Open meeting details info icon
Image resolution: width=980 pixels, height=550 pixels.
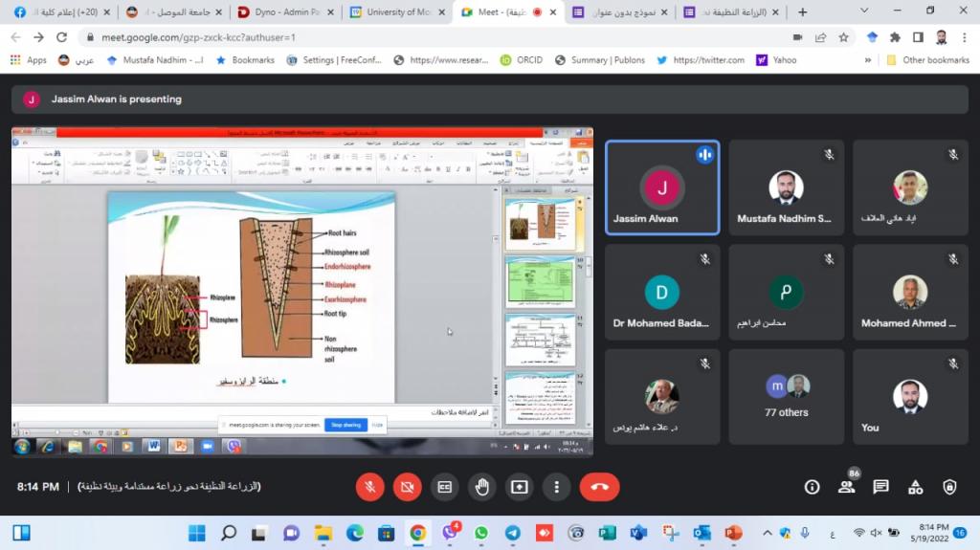coord(812,487)
